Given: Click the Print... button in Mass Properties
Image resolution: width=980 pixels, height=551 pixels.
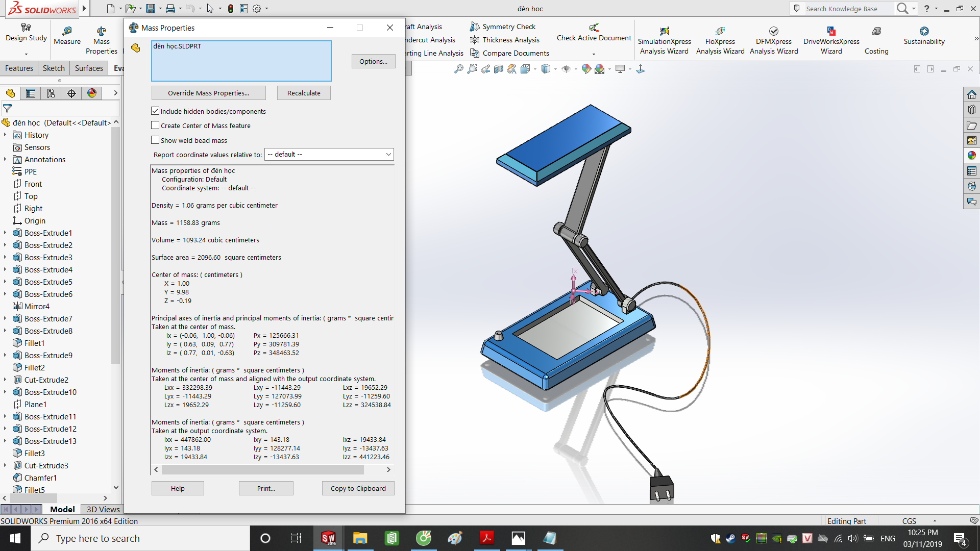Looking at the screenshot, I should point(266,488).
